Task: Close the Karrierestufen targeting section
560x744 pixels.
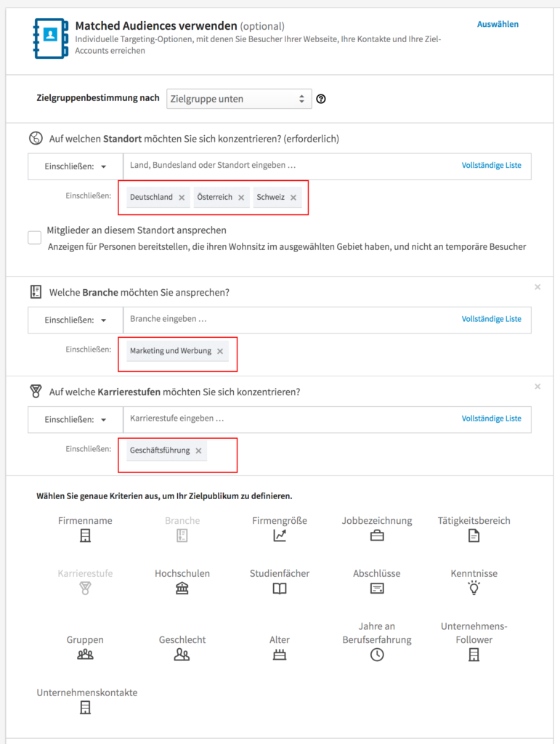Action: tap(537, 387)
